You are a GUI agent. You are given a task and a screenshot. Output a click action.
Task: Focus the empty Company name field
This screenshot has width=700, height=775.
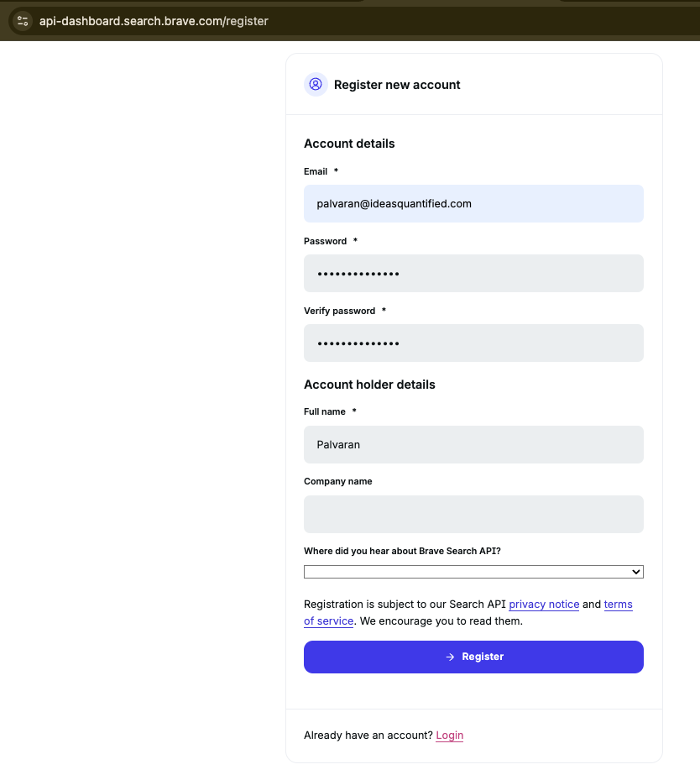tap(473, 515)
